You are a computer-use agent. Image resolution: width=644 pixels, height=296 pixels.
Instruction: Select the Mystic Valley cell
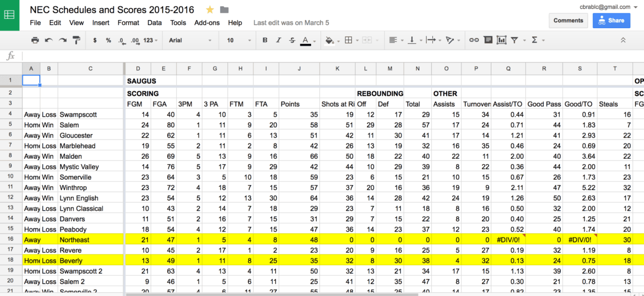(x=91, y=166)
